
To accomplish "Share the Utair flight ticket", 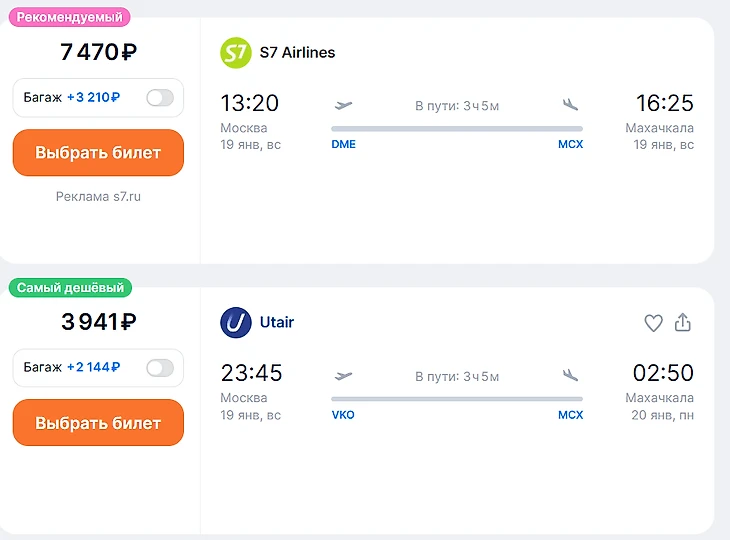I will (x=683, y=323).
